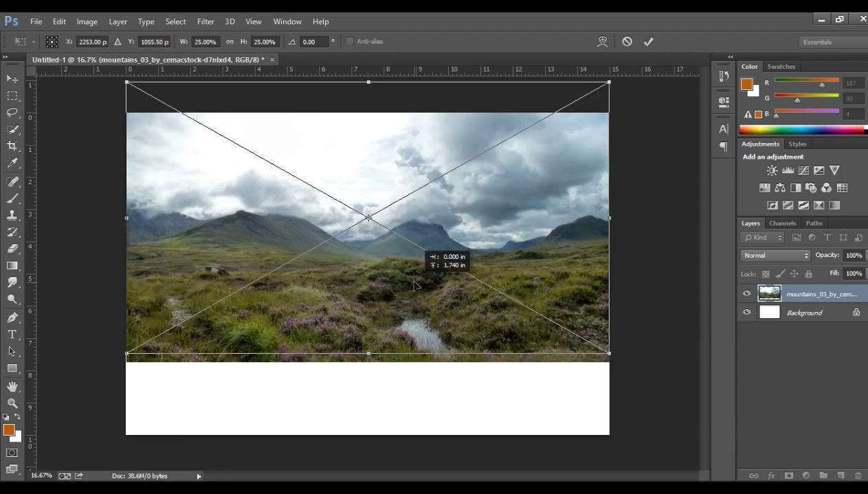Open the layer Kind filter dropdown
This screenshot has width=868, height=494.
(x=763, y=238)
